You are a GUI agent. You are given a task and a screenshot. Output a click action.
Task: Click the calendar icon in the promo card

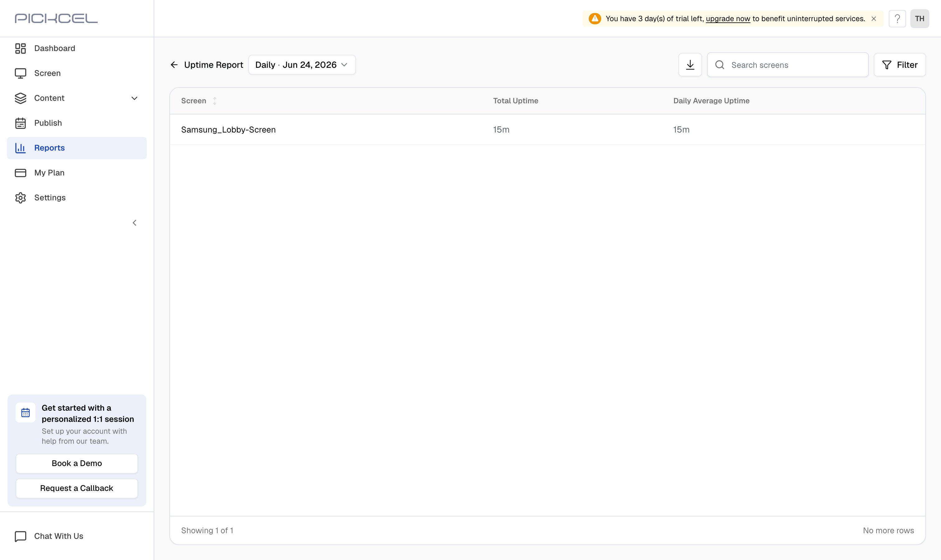click(25, 413)
